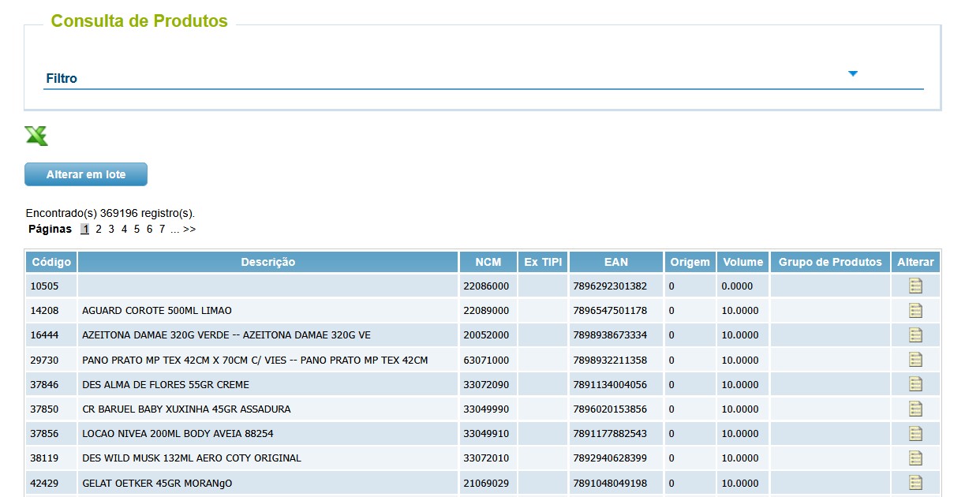Click the NCM column header
The width and height of the screenshot is (980, 497).
(488, 262)
